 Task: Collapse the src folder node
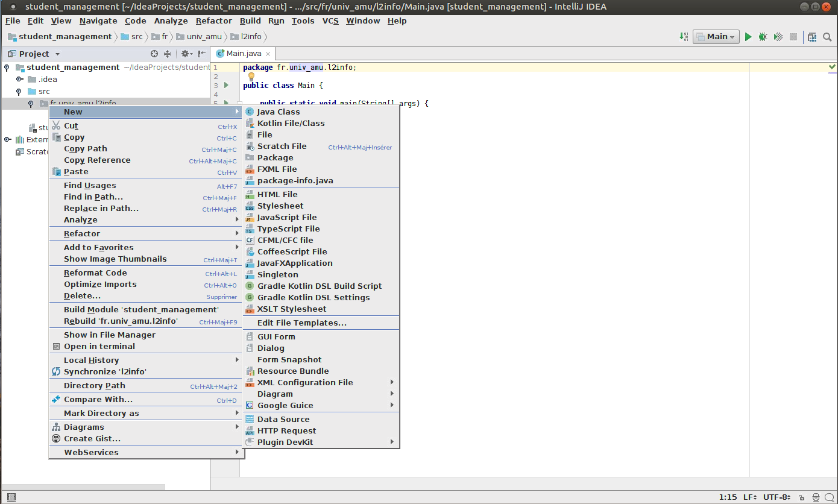[19, 92]
